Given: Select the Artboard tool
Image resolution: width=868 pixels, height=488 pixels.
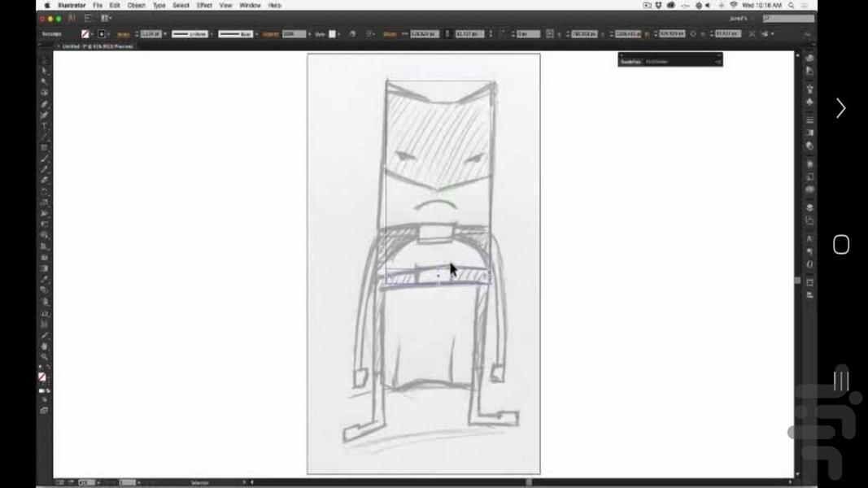Looking at the screenshot, I should click(x=44, y=324).
